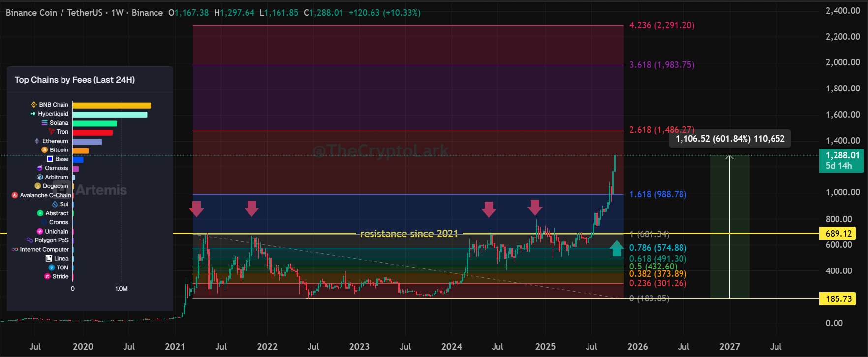Click the 1,106.52 (601.84%) measurement tooltip
Image resolution: width=868 pixels, height=357 pixels.
point(730,139)
